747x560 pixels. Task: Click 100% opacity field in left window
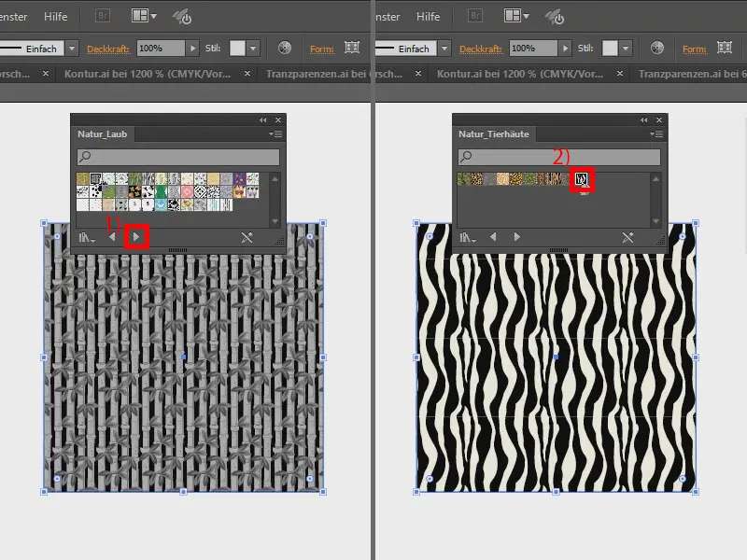(161, 49)
